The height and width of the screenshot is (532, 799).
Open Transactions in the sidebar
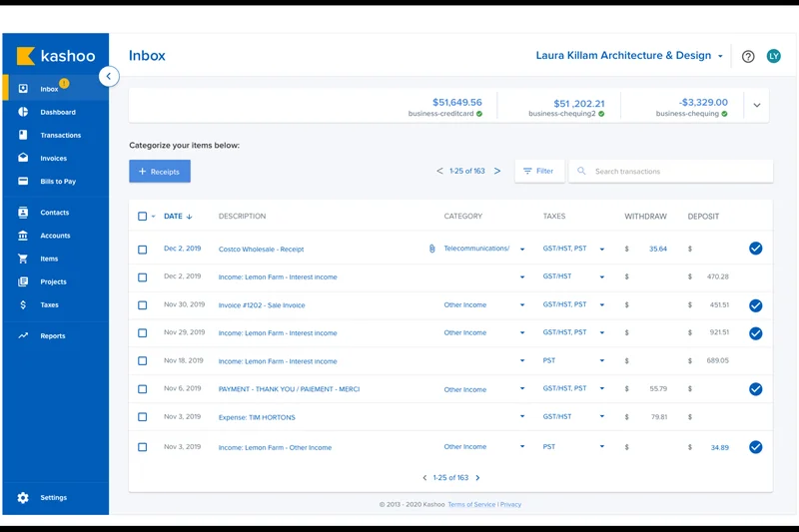(x=60, y=136)
